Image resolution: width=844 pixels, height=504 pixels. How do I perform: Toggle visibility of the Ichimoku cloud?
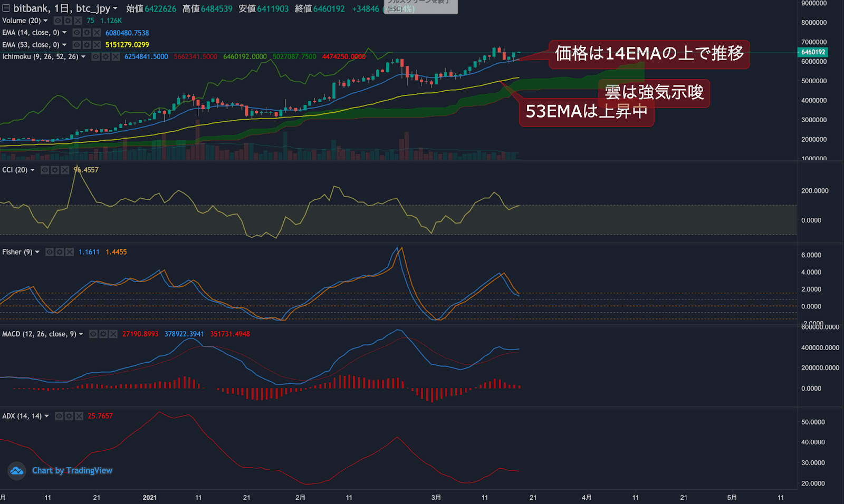[95, 57]
